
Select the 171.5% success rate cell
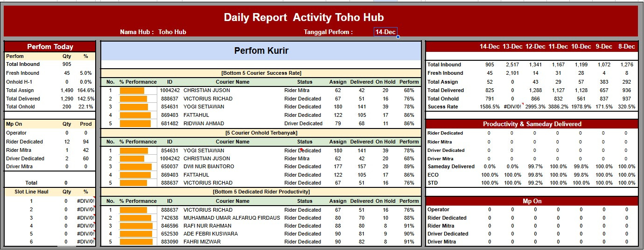(603, 107)
